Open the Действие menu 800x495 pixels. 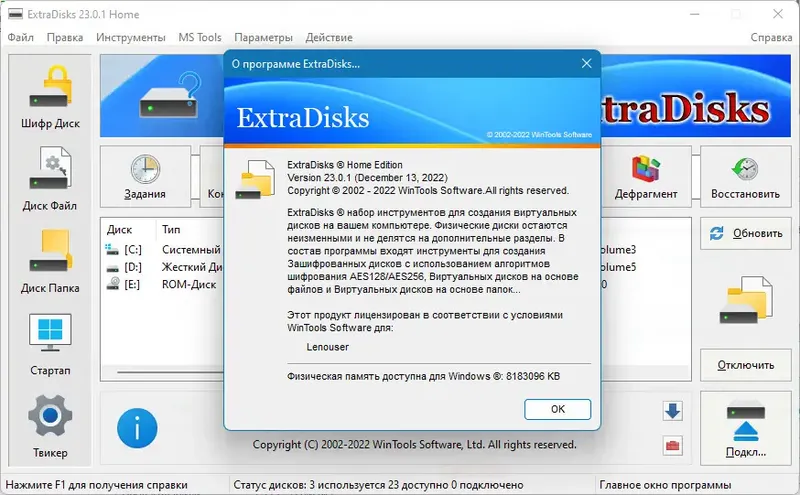pyautogui.click(x=329, y=37)
